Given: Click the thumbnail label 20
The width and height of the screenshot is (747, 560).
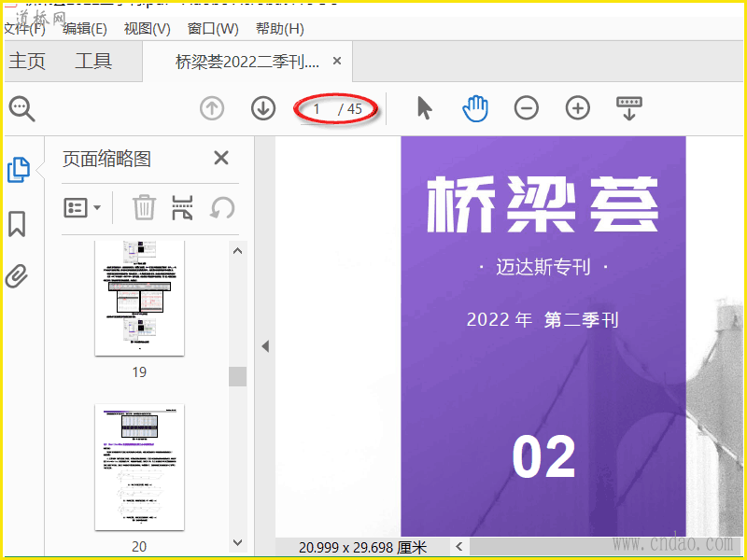Looking at the screenshot, I should coord(139,546).
